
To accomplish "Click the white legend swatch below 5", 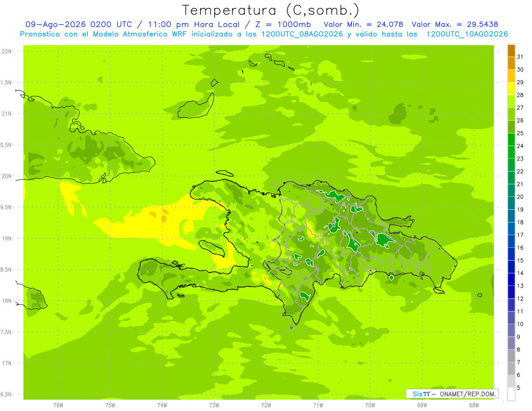I will pyautogui.click(x=511, y=394).
